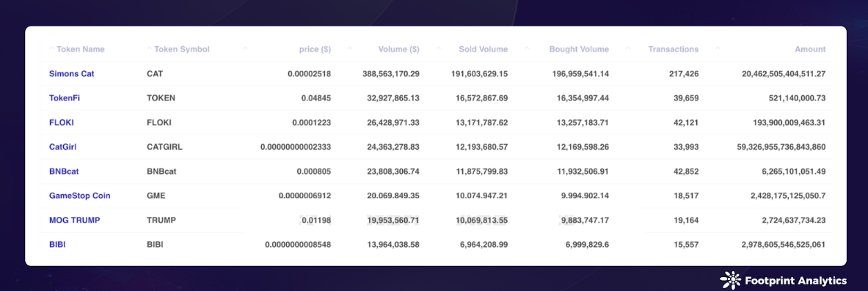This screenshot has width=868, height=291.
Task: Sort by the Sold Volume column
Action: coord(484,49)
